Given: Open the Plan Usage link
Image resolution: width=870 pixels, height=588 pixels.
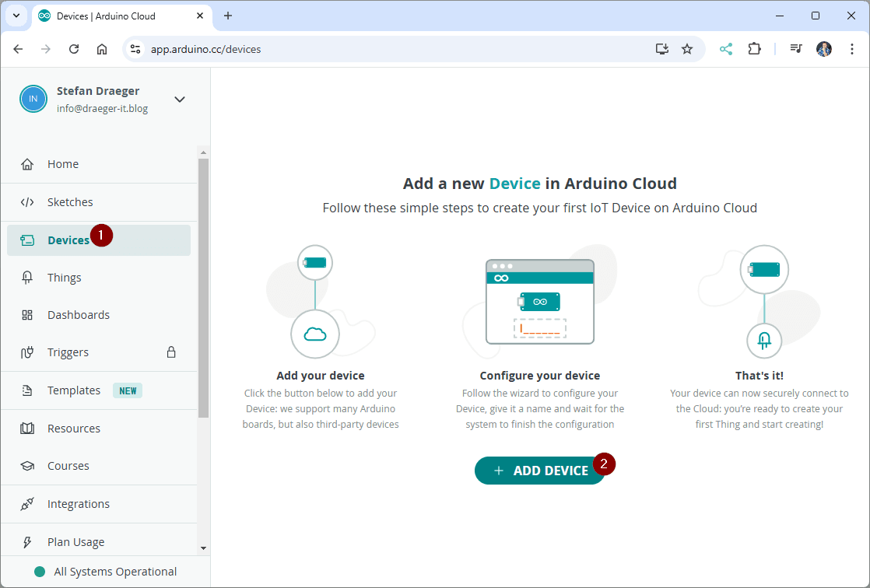Looking at the screenshot, I should point(75,542).
